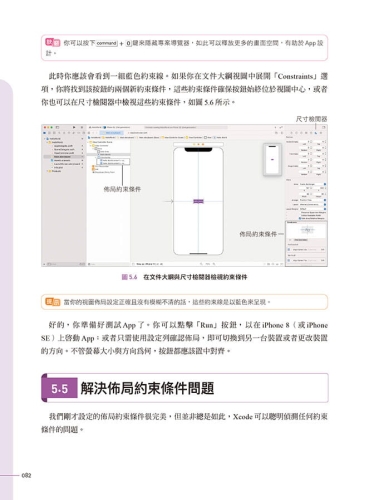The height and width of the screenshot is (500, 369).
Task: Select the Size inspector ruler icon
Action: pyautogui.click(x=316, y=133)
